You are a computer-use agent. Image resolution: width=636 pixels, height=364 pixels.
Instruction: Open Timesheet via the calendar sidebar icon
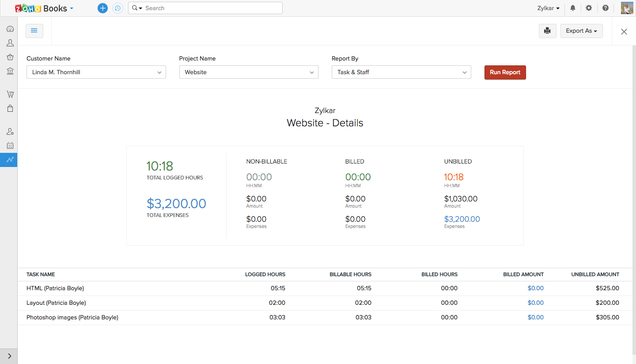(10, 145)
